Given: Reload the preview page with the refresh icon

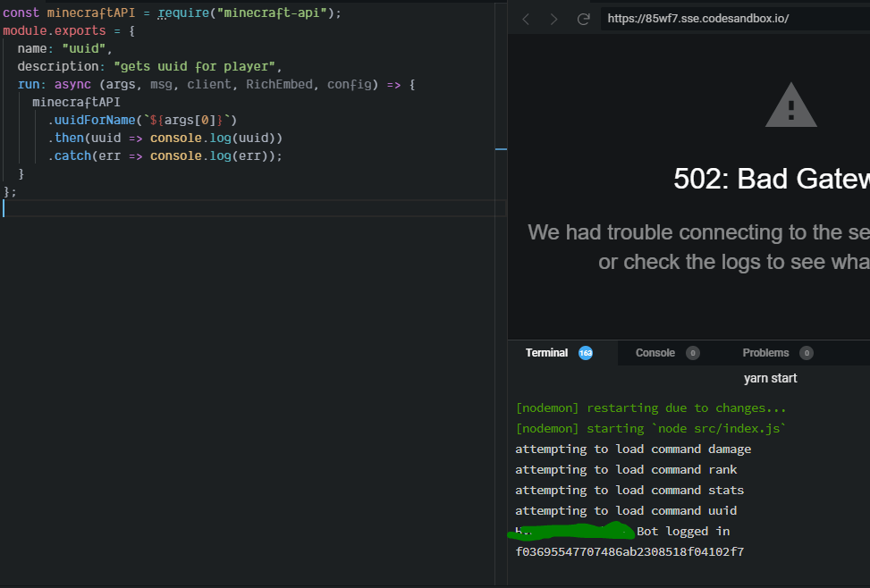Looking at the screenshot, I should pos(582,18).
